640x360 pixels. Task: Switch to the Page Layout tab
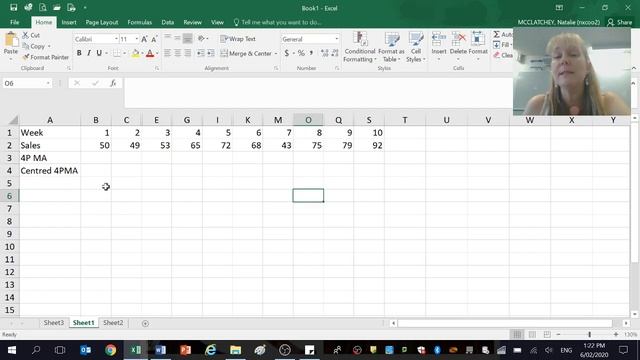(102, 22)
